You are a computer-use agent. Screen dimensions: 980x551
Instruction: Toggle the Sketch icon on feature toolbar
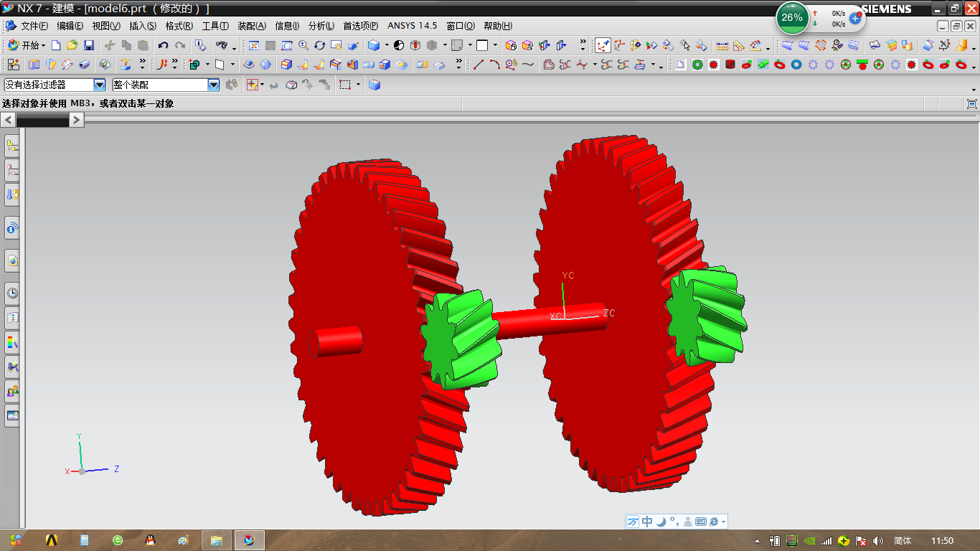pyautogui.click(x=14, y=65)
